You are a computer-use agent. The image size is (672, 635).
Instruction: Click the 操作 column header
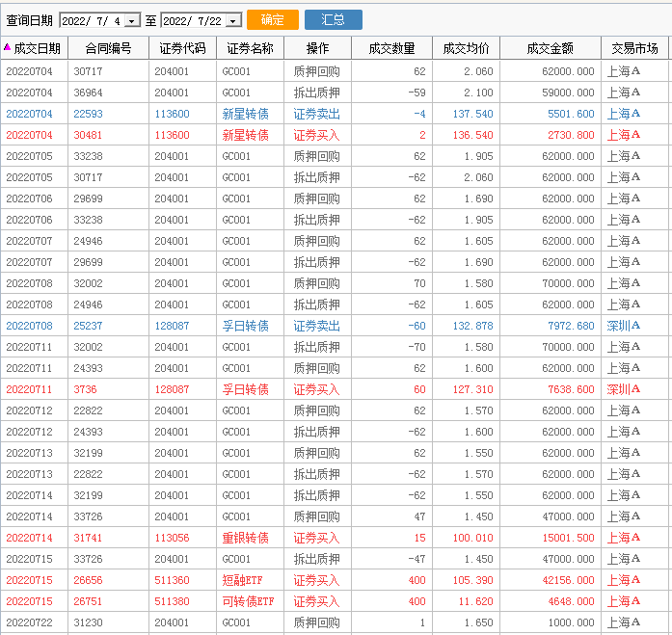pos(317,48)
